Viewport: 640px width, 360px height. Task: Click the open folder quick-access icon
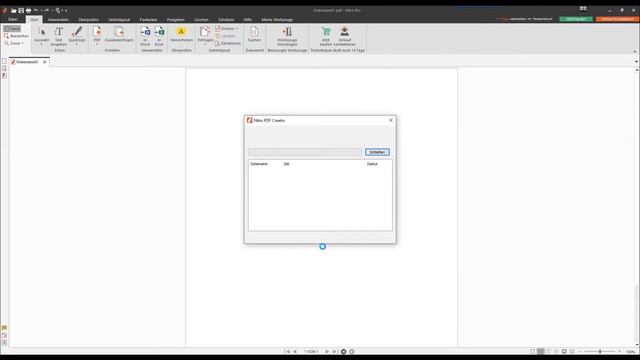13,11
